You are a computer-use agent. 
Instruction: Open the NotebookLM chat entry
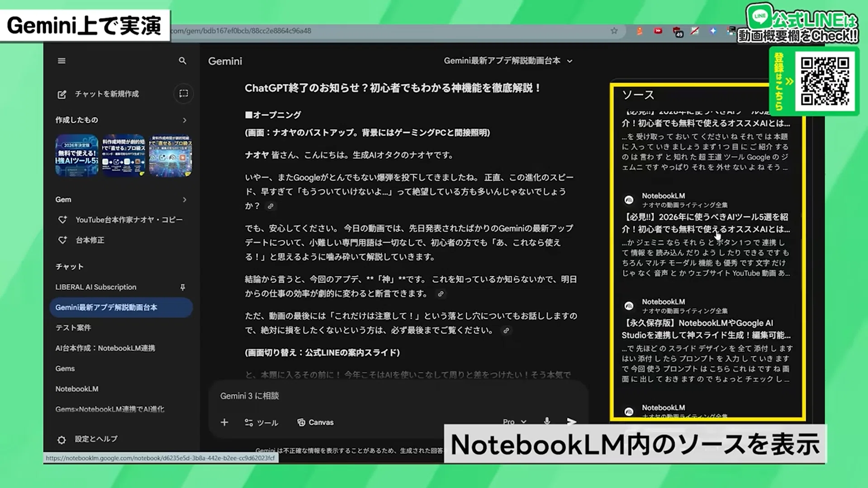pyautogui.click(x=76, y=389)
